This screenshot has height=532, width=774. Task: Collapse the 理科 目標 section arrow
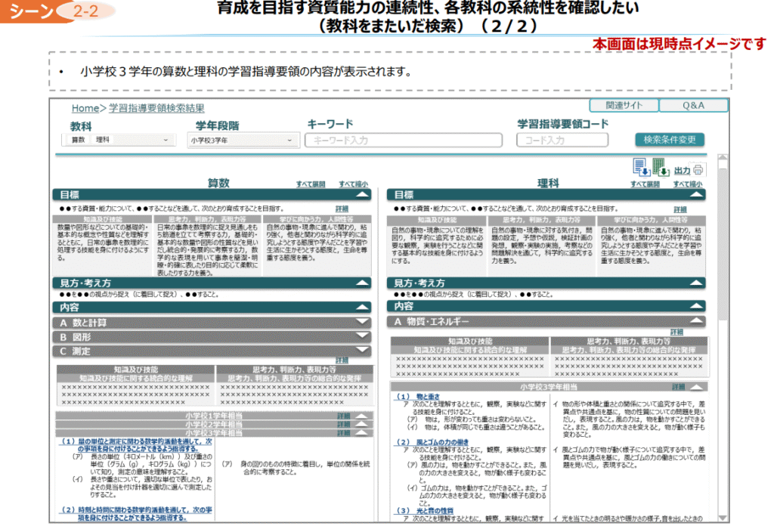pos(695,194)
